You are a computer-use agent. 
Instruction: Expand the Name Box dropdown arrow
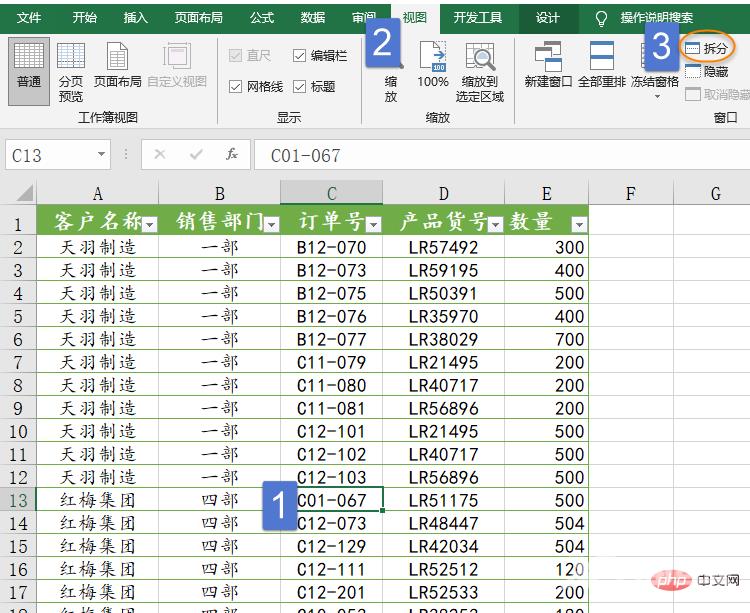[102, 155]
